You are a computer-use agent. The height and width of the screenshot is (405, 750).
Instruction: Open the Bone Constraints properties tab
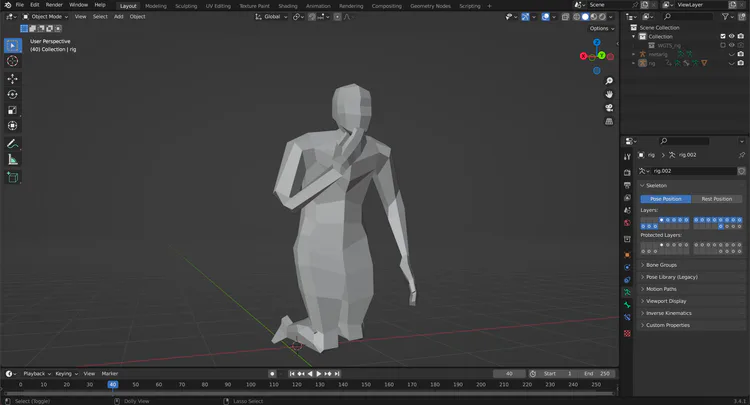pyautogui.click(x=627, y=317)
